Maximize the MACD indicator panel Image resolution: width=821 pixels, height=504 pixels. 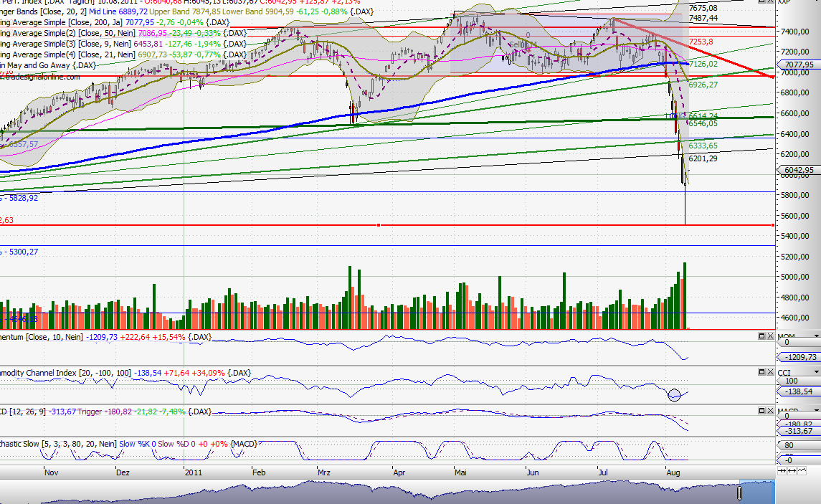pos(761,409)
